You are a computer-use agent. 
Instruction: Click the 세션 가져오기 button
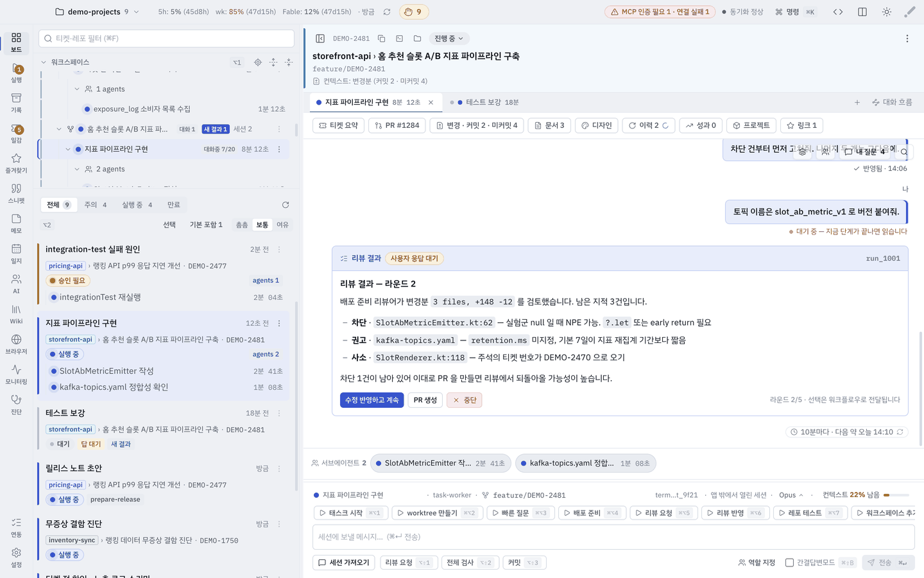coord(344,563)
